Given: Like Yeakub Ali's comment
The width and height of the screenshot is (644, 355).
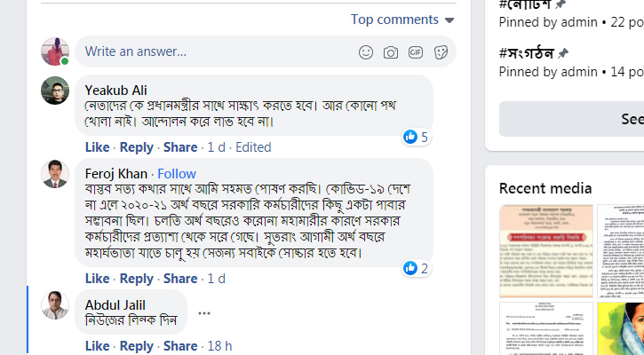Looking at the screenshot, I should tap(97, 147).
